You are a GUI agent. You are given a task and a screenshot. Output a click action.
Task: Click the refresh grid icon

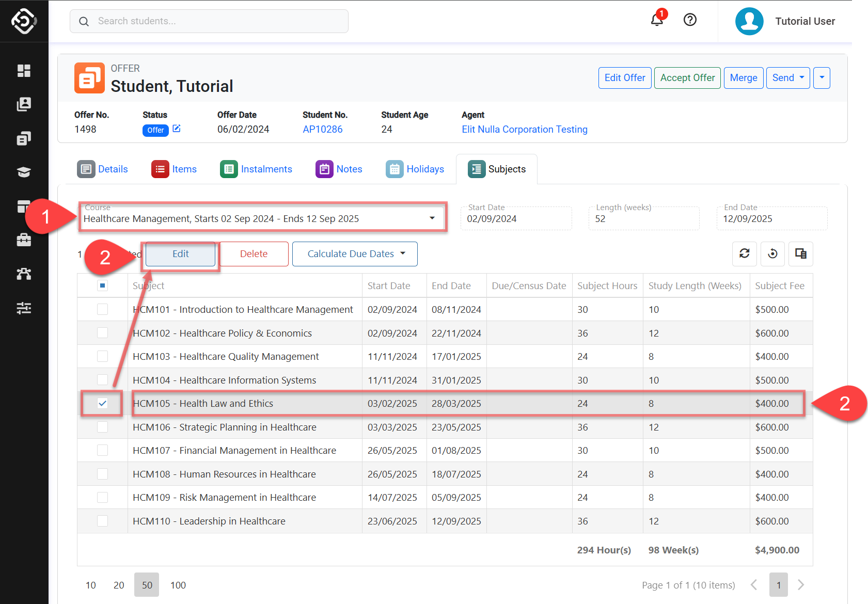coord(744,253)
